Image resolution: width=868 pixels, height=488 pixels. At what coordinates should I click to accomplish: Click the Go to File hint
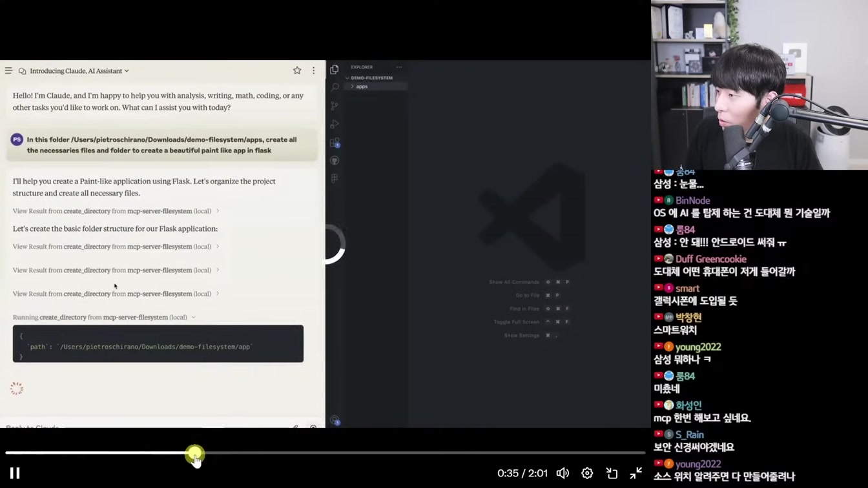coord(537,296)
